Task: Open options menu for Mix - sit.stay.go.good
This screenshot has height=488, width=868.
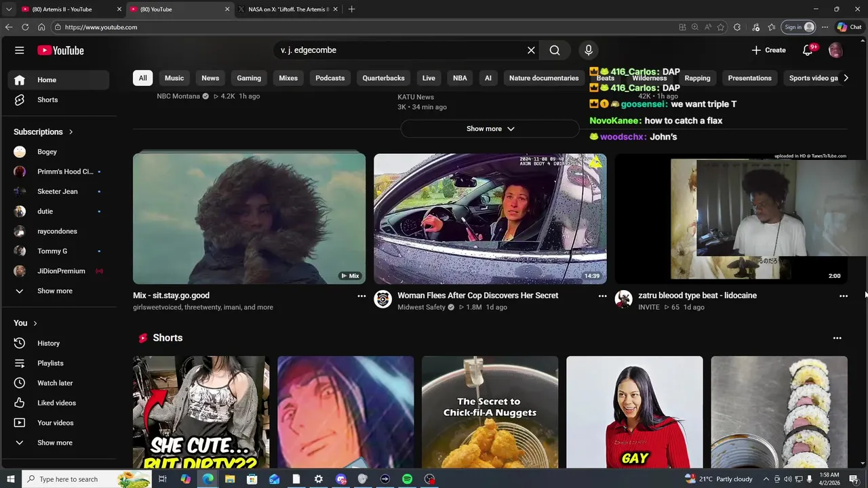Action: (361, 296)
